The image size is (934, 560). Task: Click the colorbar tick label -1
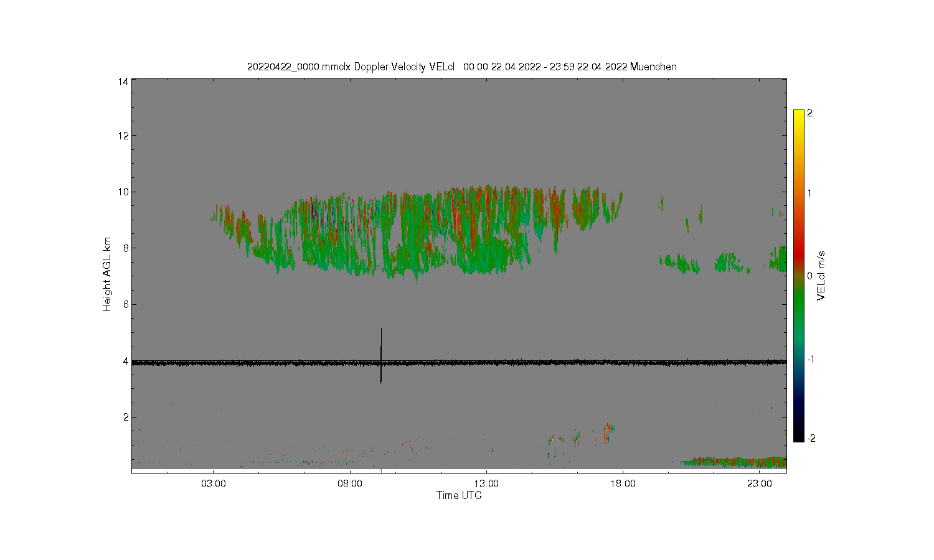[810, 359]
